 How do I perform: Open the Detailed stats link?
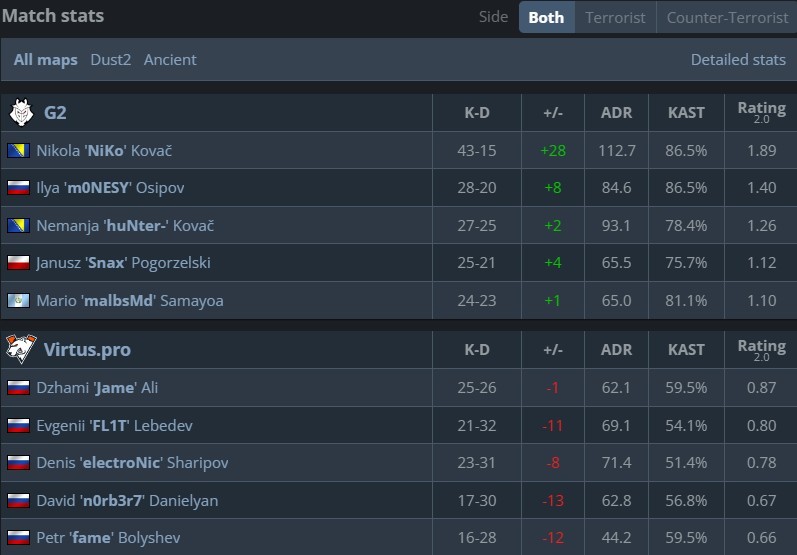coord(738,60)
